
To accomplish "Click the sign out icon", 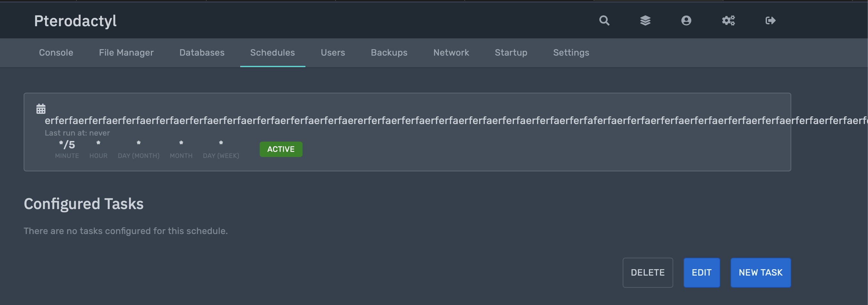I will pos(770,20).
